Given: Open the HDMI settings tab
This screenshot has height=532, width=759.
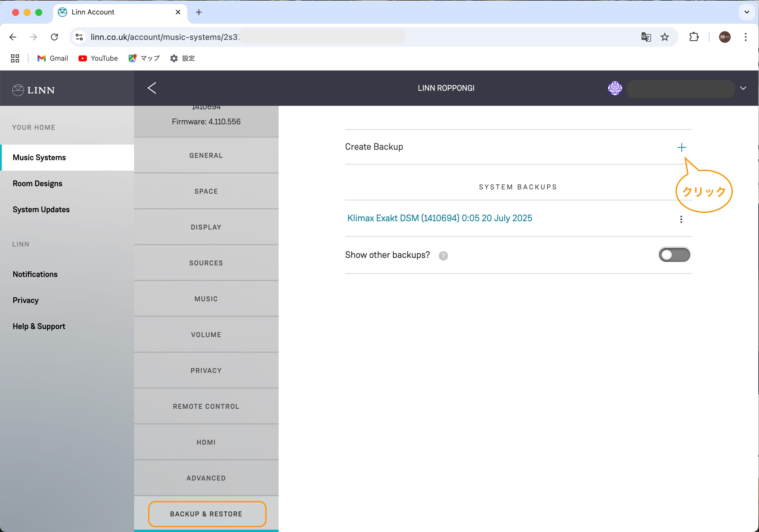Looking at the screenshot, I should tap(206, 442).
